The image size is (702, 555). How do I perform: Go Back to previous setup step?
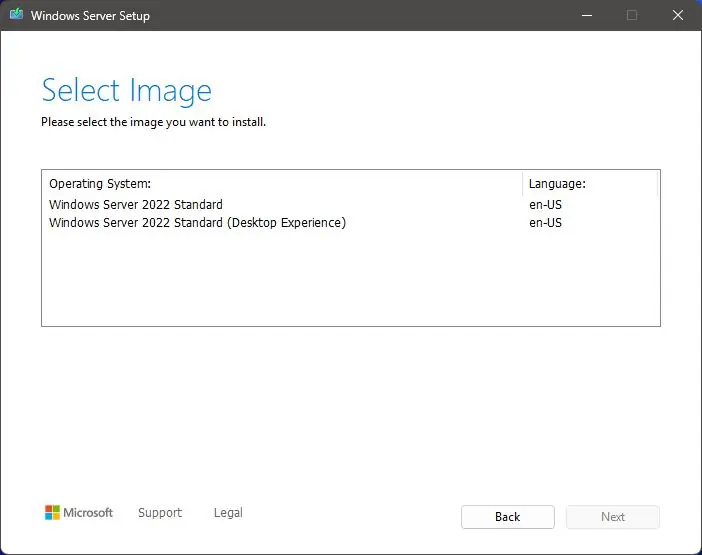tap(507, 517)
